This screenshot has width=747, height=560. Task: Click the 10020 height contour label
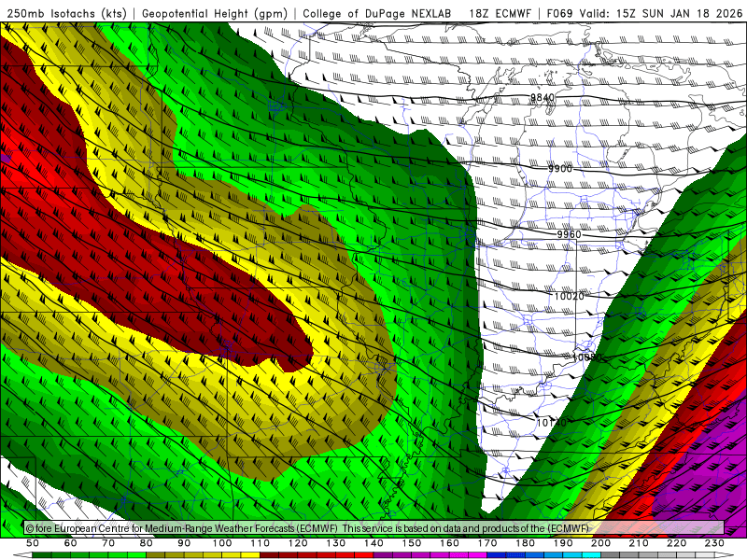[570, 296]
